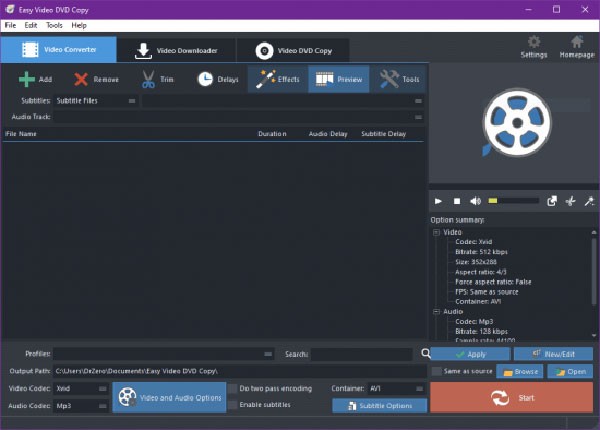600x430 pixels.
Task: Click the New/Edit profile button
Action: pyautogui.click(x=553, y=354)
